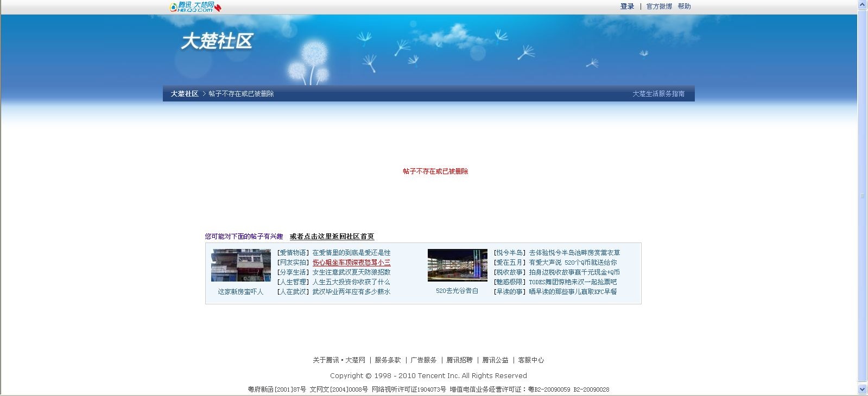Open footer link 腾讯招聘
Screen dimensions: 868x396
459,360
